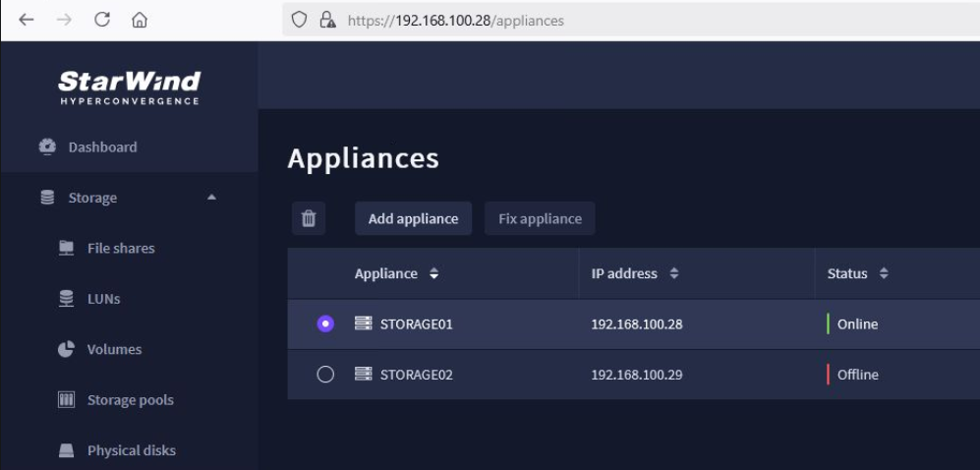
Task: Go back using browser back arrow
Action: click(27, 20)
